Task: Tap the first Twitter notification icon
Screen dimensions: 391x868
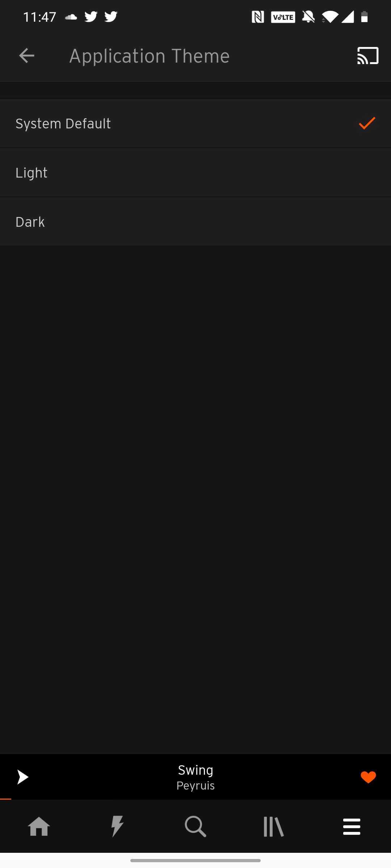Action: point(91,17)
